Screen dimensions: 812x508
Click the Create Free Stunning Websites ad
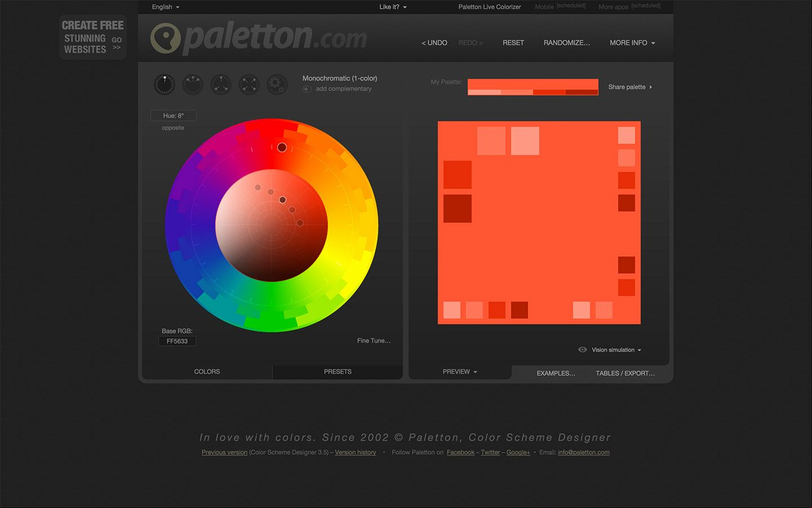(x=93, y=37)
